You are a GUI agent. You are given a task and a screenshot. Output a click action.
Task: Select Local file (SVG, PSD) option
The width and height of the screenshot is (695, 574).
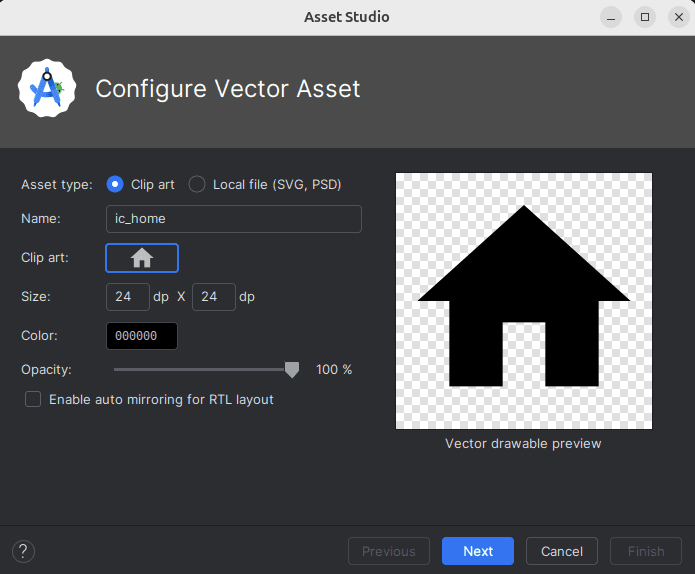click(197, 184)
